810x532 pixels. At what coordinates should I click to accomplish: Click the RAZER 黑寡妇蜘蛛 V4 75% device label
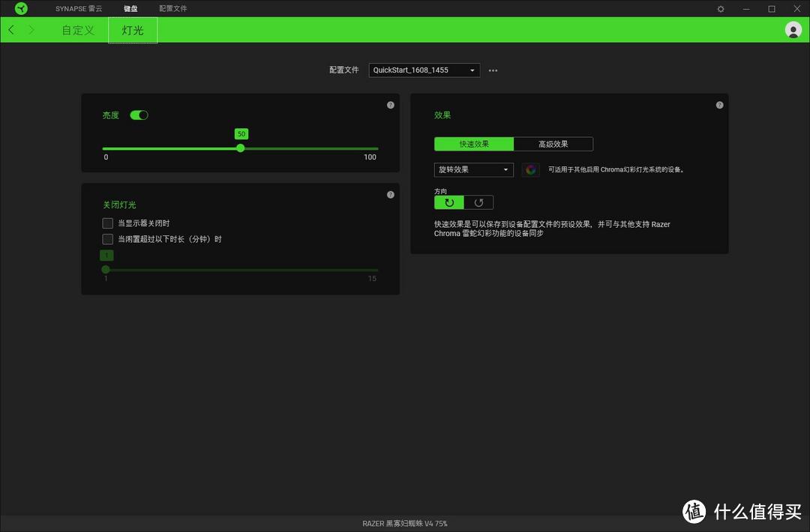click(405, 523)
